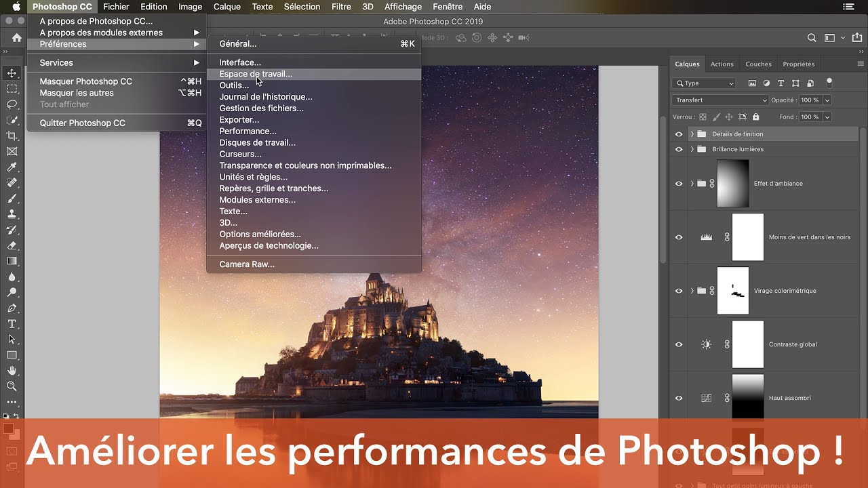Select the Rectangular Marquee tool

[12, 89]
